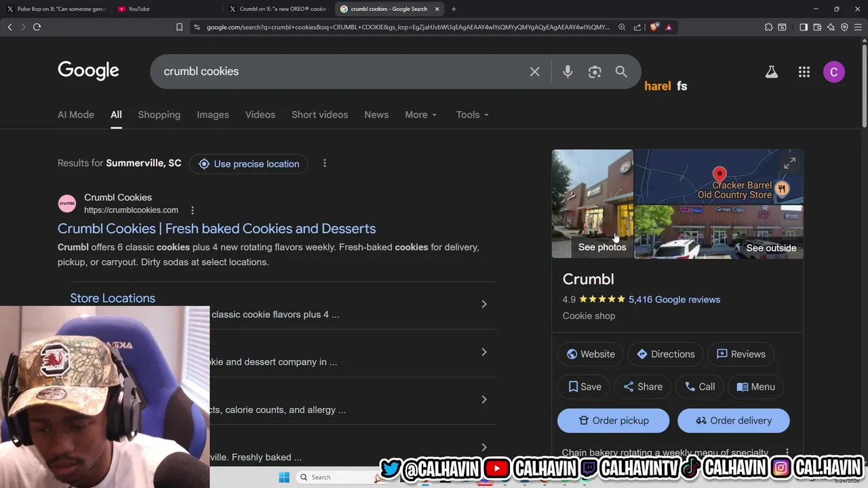Open the share icon in the address bar
This screenshot has width=868, height=488.
click(637, 27)
